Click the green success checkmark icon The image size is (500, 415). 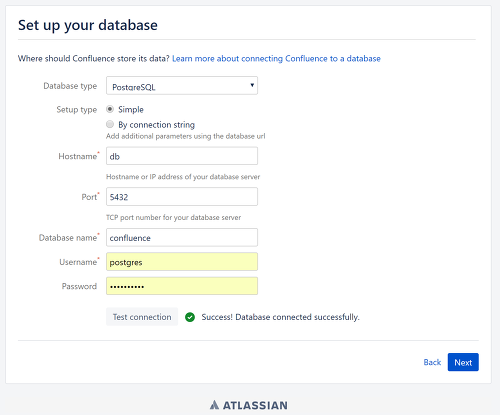tap(190, 317)
